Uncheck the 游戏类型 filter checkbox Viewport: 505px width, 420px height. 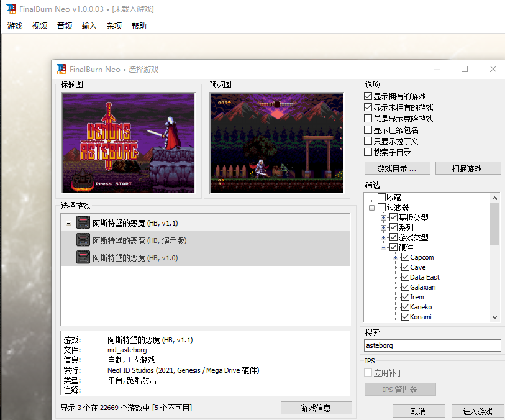click(394, 237)
